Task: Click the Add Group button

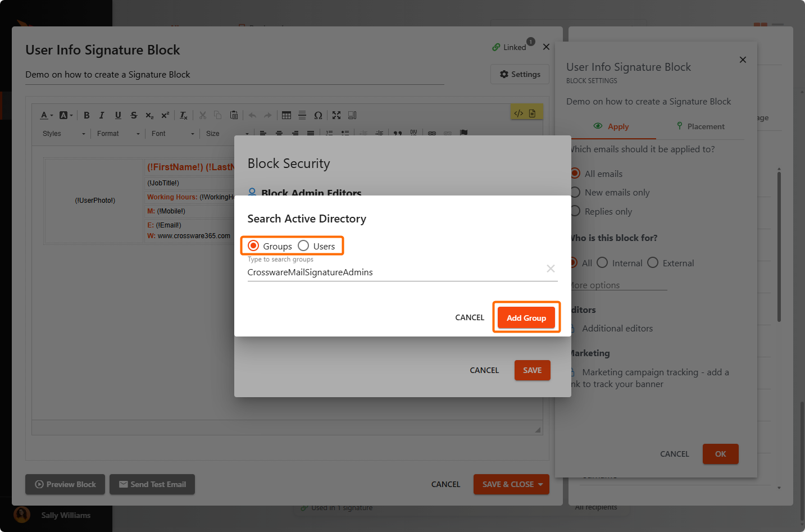Action: (x=526, y=318)
